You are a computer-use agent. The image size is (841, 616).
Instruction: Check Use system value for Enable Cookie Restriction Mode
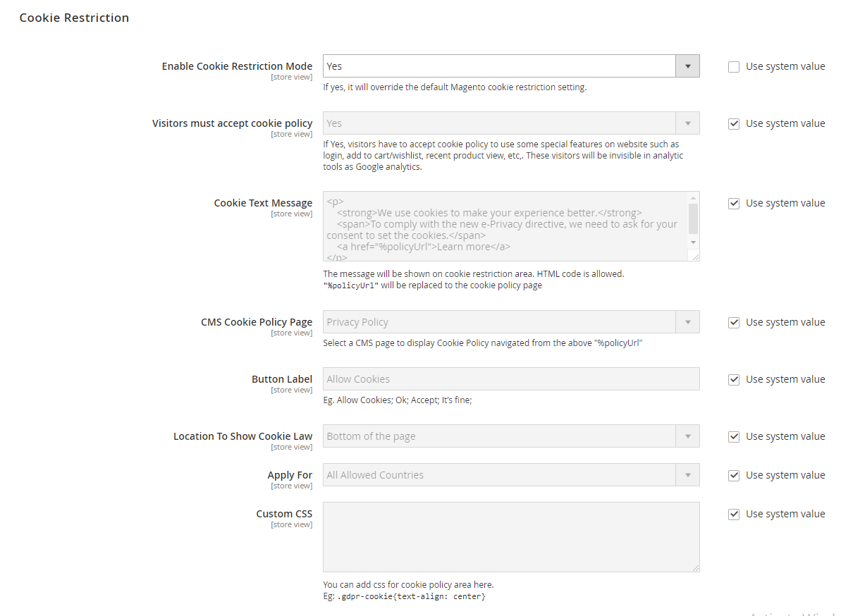[x=734, y=67]
